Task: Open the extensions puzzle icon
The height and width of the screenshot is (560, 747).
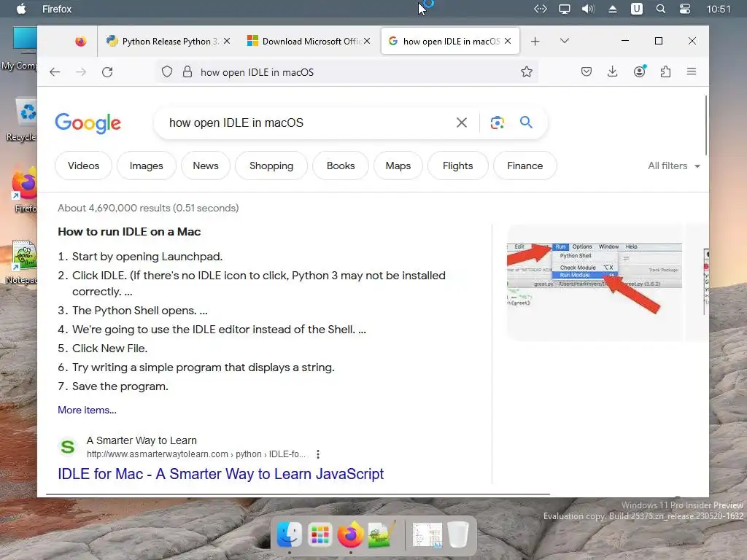Action: 665,71
